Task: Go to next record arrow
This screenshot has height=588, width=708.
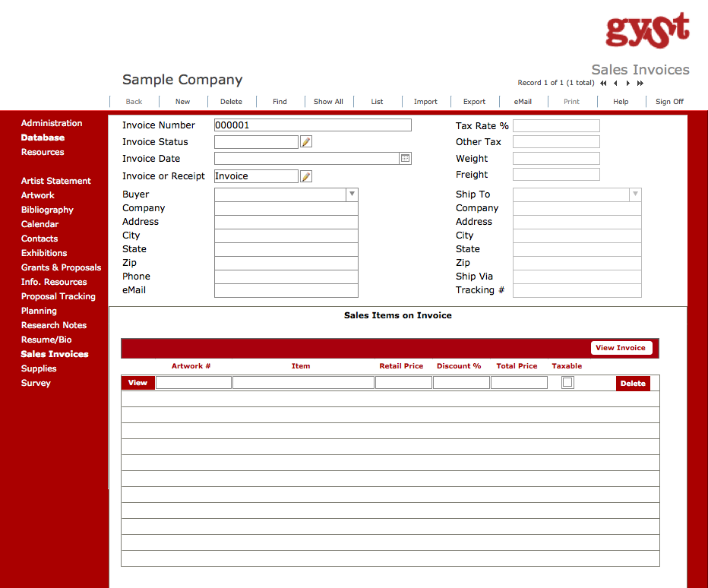Action: click(627, 83)
